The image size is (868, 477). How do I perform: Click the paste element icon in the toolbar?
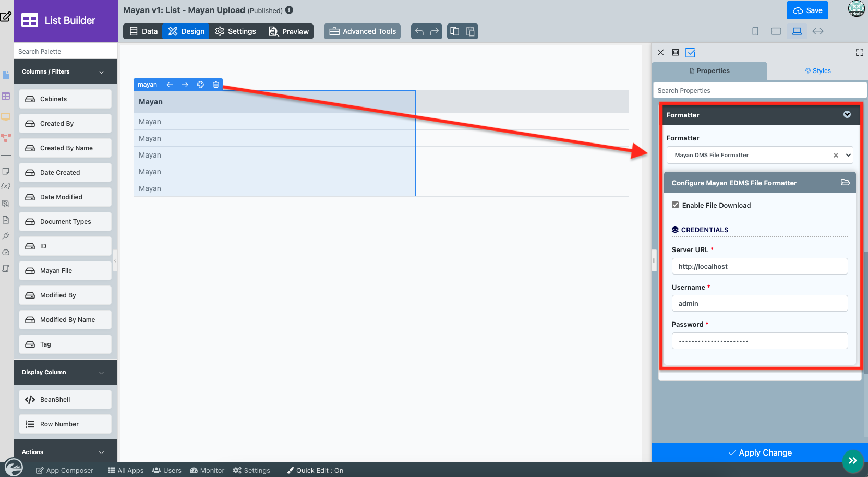pyautogui.click(x=471, y=31)
